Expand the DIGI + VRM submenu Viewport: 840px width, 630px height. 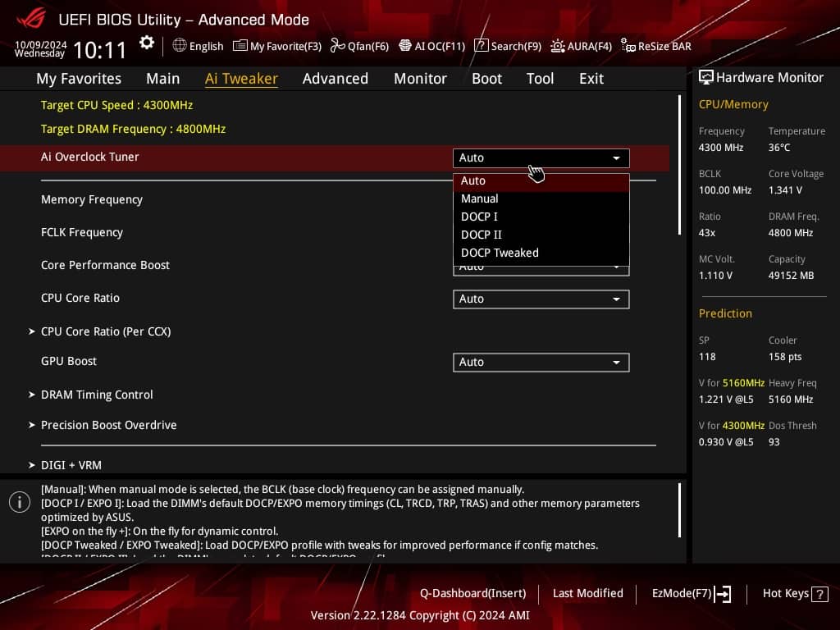pos(71,465)
